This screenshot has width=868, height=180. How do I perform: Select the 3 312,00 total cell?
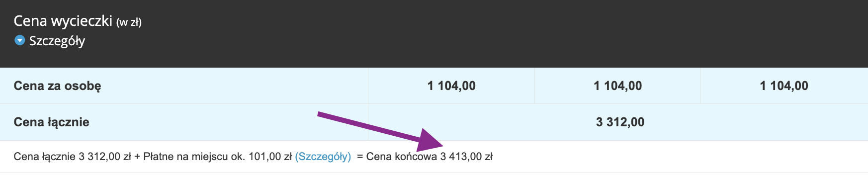(620, 122)
